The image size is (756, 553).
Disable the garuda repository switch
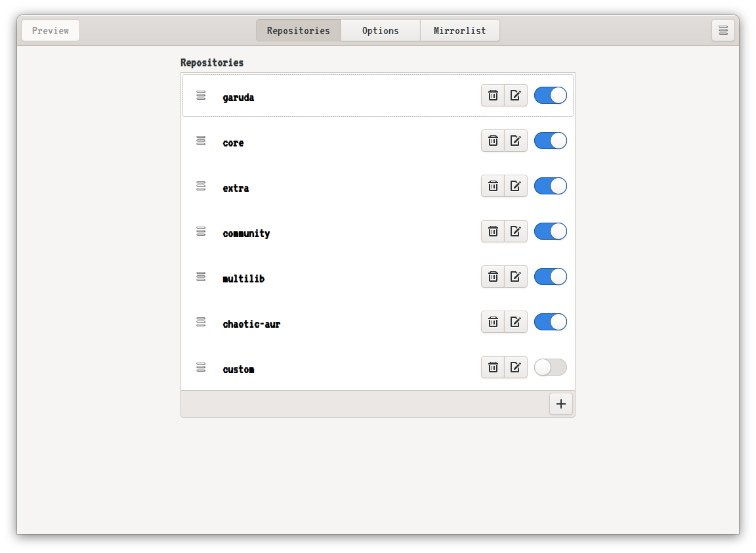(x=550, y=95)
